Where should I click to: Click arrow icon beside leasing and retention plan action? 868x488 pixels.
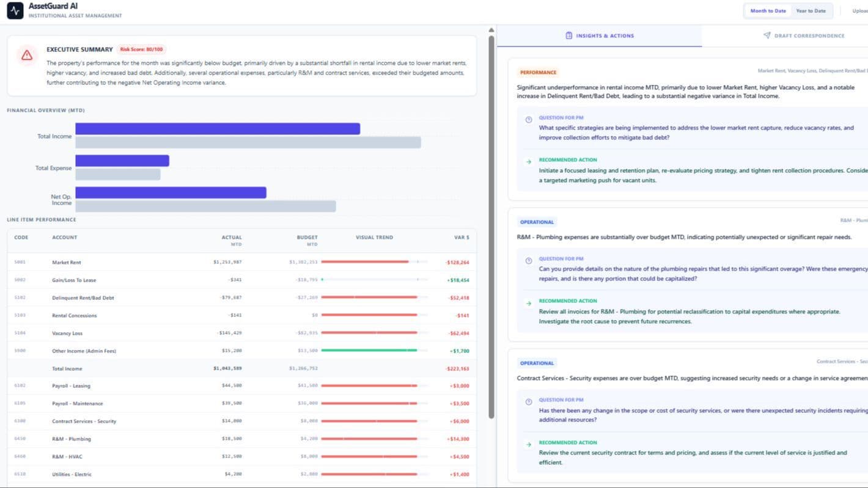529,162
